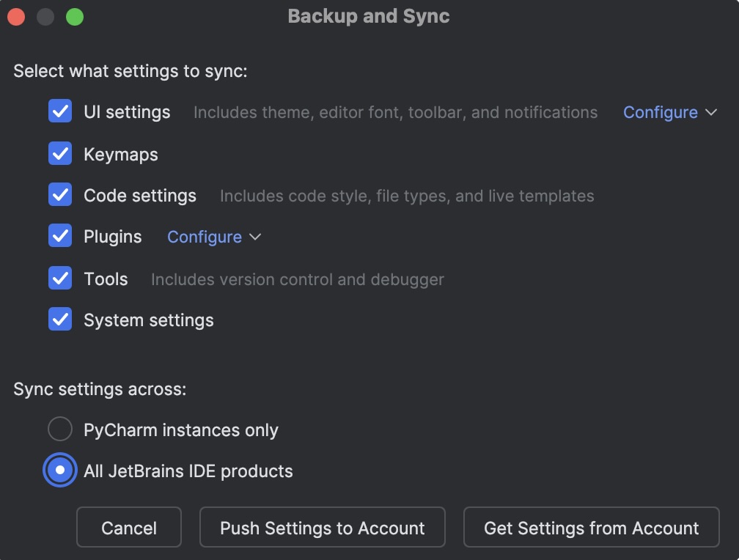Close the Backup and Sync window
This screenshot has height=560, width=739.
tap(16, 16)
